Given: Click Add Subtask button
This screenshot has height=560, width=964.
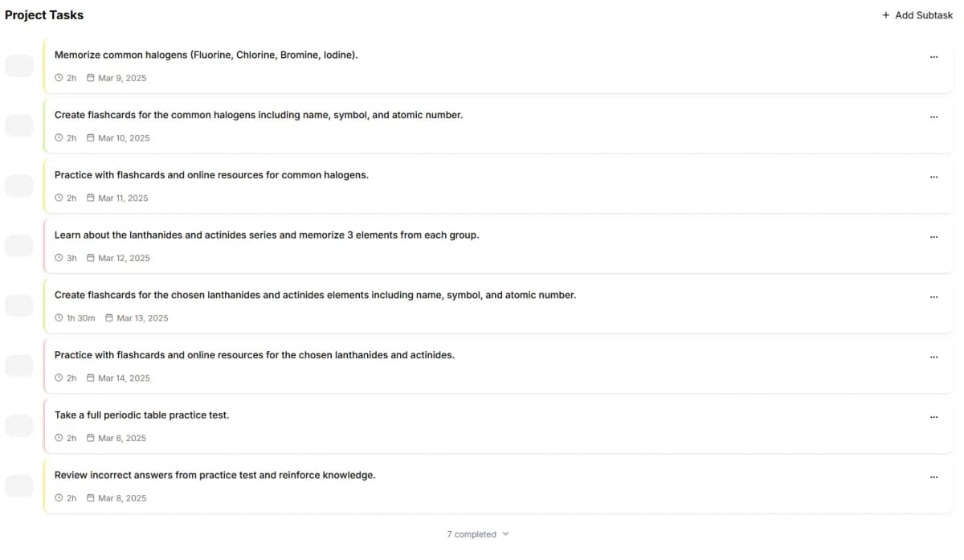Looking at the screenshot, I should coord(917,15).
